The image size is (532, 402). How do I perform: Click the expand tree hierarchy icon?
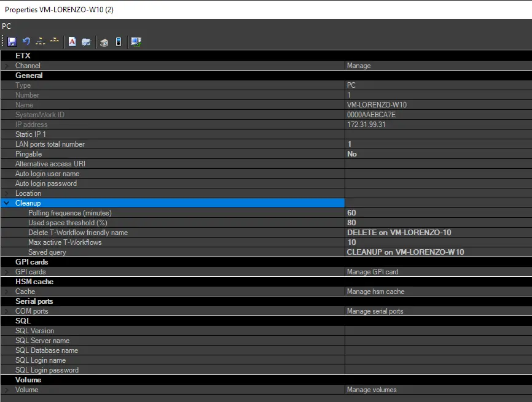(x=41, y=42)
